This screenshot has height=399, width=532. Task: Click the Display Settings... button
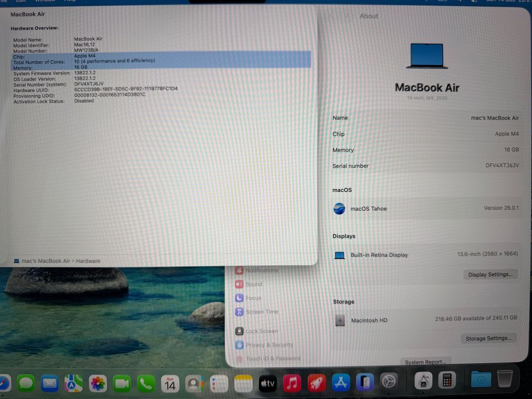(490, 275)
